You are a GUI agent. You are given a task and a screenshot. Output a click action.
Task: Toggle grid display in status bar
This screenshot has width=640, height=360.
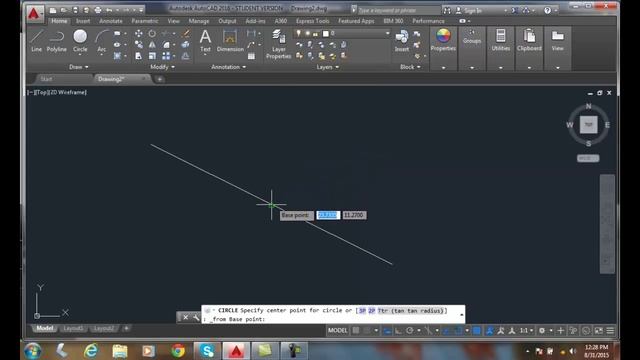(356, 331)
